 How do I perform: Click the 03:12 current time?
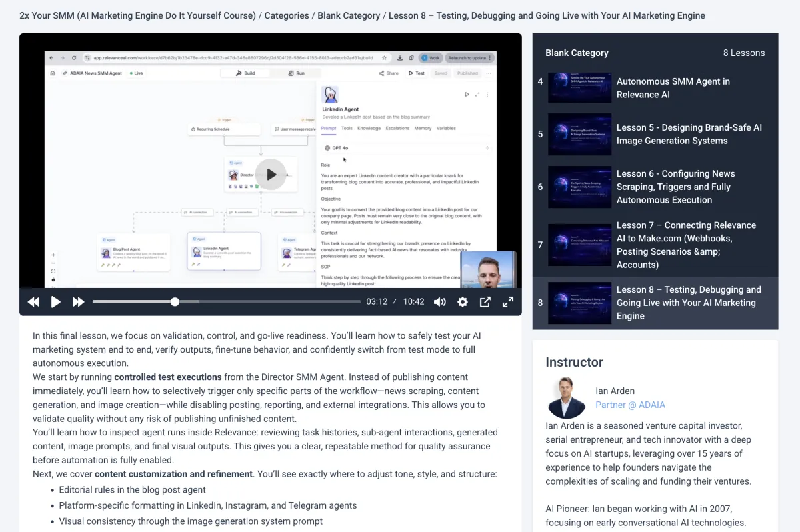377,302
